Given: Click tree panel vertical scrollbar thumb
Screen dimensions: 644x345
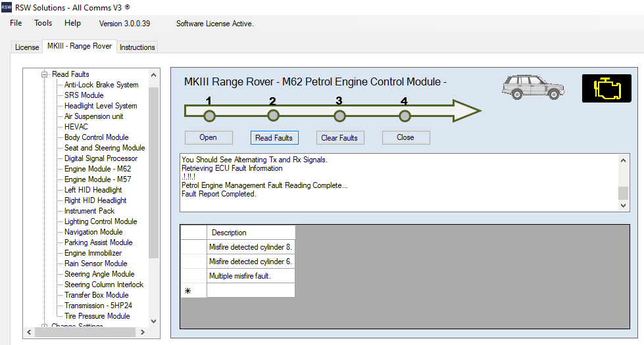Looking at the screenshot, I should tap(154, 173).
